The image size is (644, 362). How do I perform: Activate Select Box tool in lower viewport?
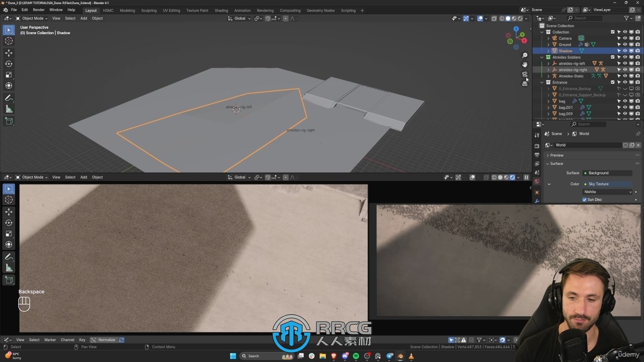[9, 189]
